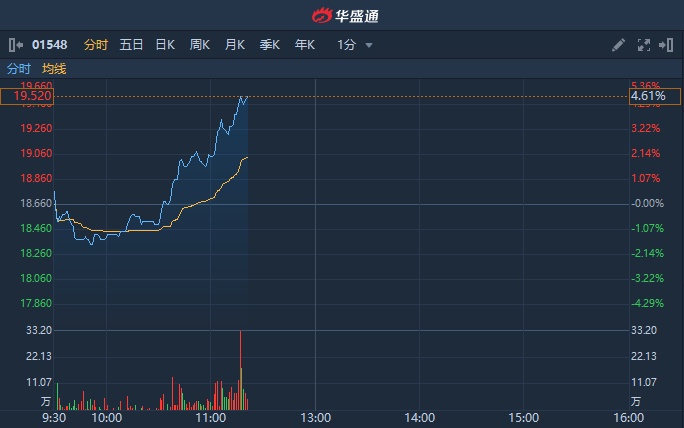Switch to the 分时 intraday tab

[x=96, y=45]
